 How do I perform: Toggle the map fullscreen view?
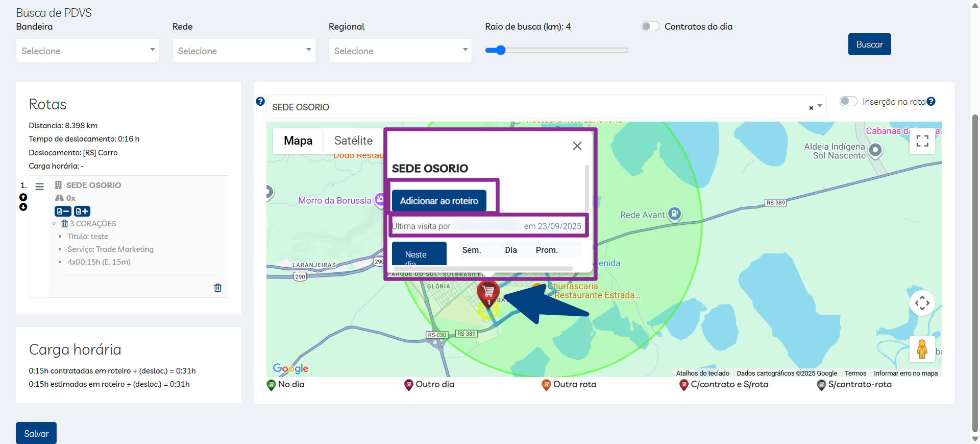(922, 141)
